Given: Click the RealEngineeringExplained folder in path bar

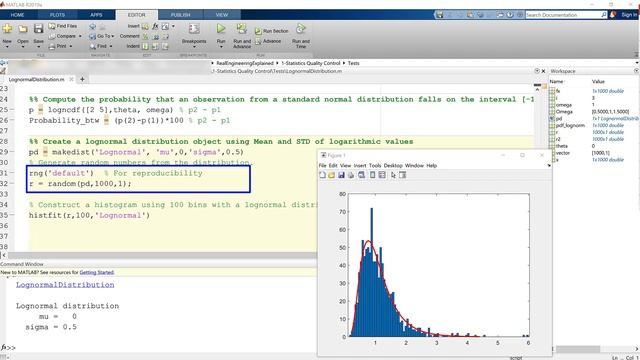Looking at the screenshot, I should tap(245, 63).
